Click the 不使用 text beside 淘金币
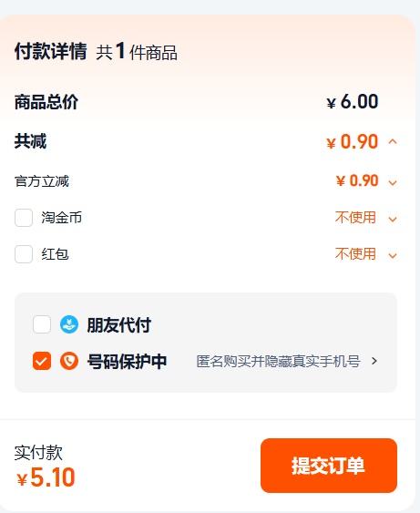 (355, 218)
